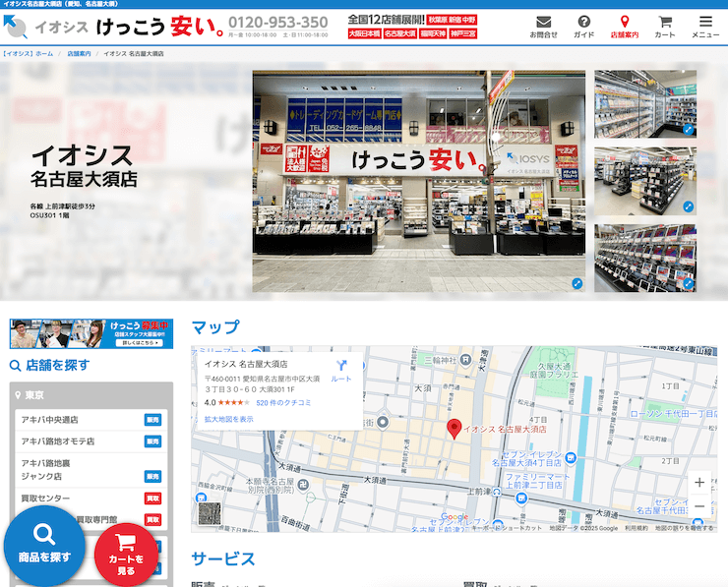Click the 上前津 station icon on map
The image size is (728, 587).
[497, 492]
